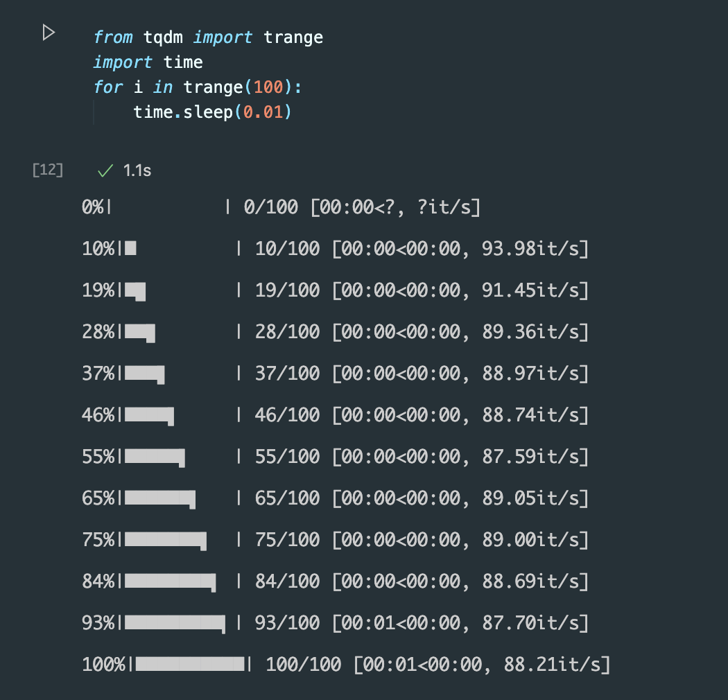Image resolution: width=728 pixels, height=700 pixels.
Task: Click the 93% progress bar
Action: pos(175,623)
